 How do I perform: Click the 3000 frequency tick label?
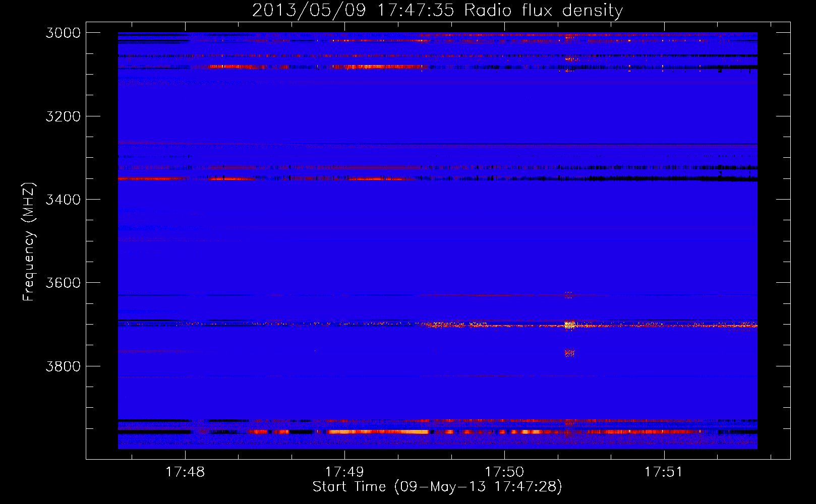(x=63, y=33)
